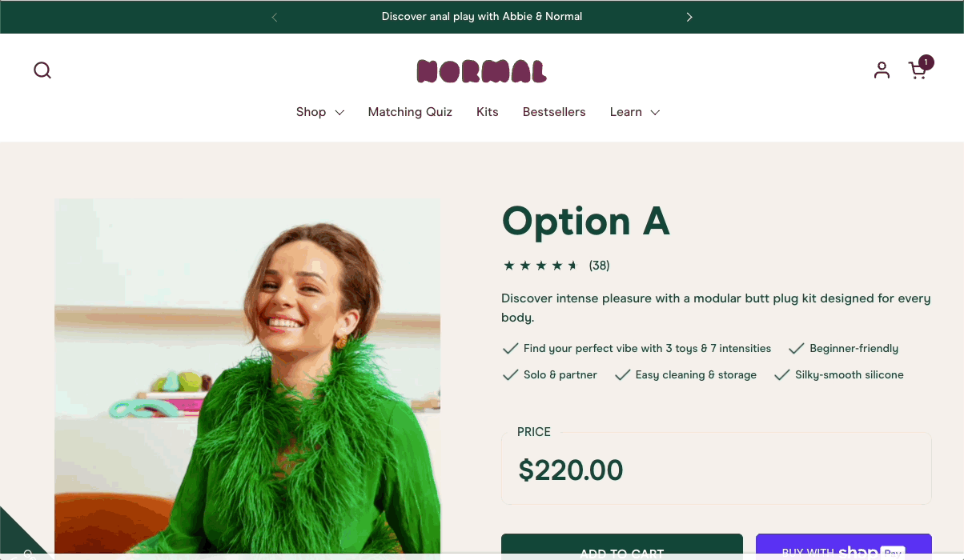Expand the Learn dropdown menu

pyautogui.click(x=635, y=112)
